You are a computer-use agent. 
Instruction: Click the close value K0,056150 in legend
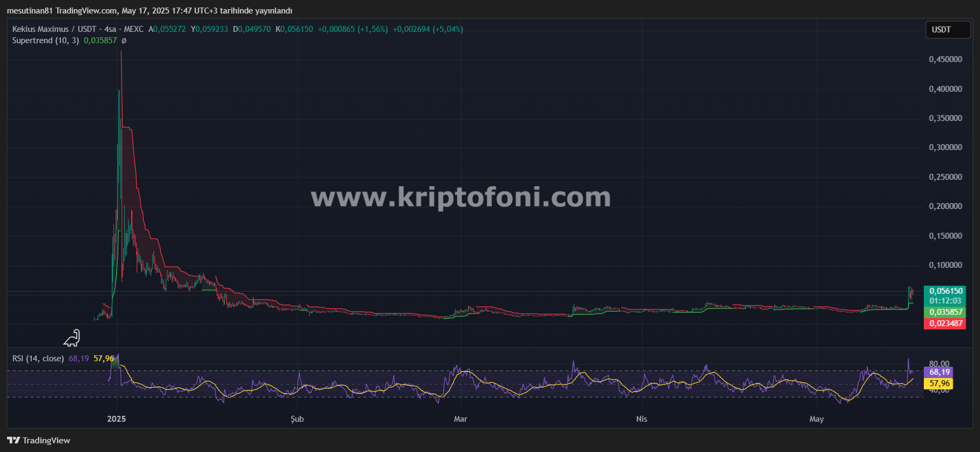pos(294,29)
